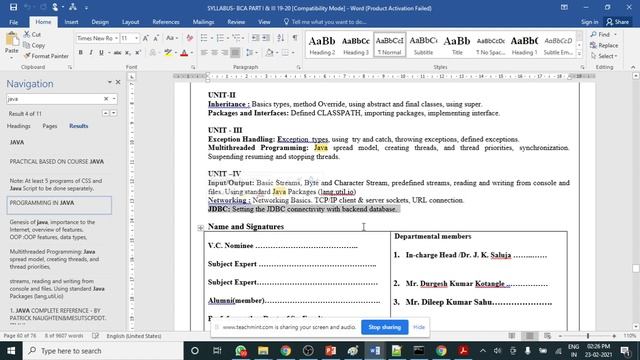Toggle Bold formatting
This screenshot has width=640, height=360.
(x=80, y=53)
